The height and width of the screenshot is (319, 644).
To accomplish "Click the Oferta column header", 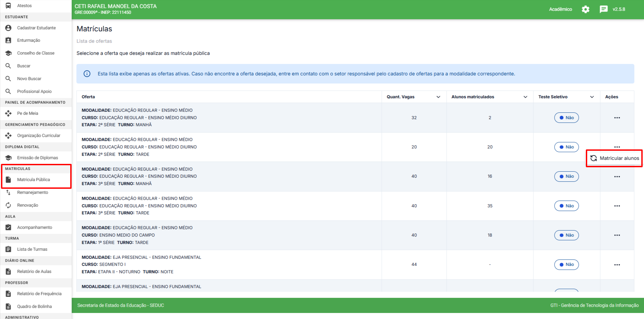I will pos(88,97).
